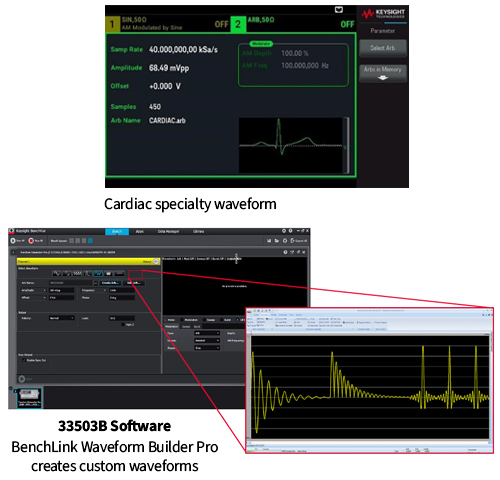Click the Keysight Technologies logo
The width and height of the screenshot is (500, 480).
click(x=383, y=14)
